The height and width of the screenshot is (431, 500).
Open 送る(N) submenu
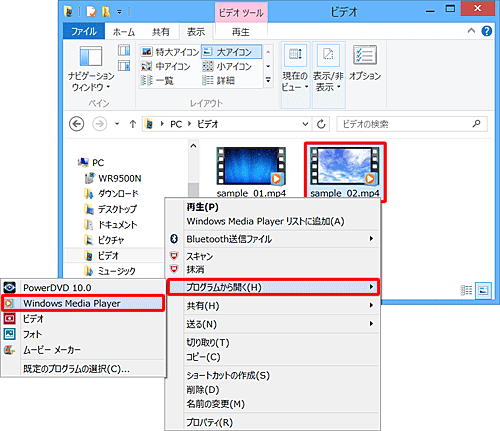[x=273, y=324]
